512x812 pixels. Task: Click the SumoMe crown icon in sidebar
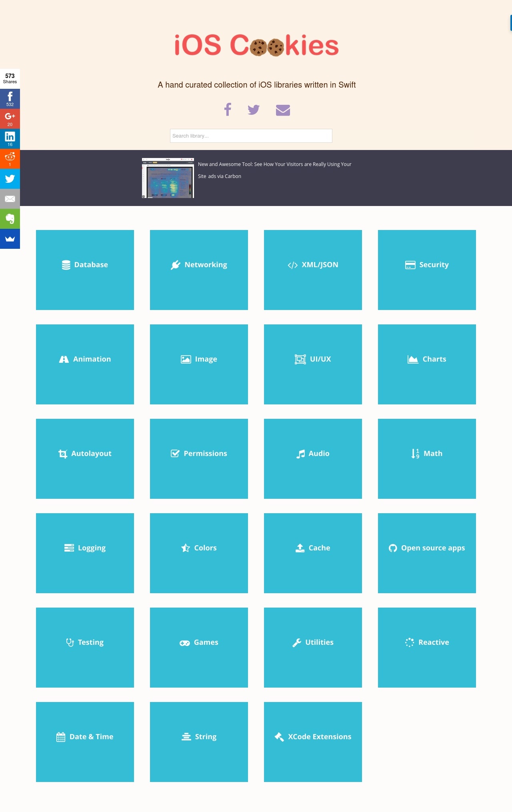point(10,239)
